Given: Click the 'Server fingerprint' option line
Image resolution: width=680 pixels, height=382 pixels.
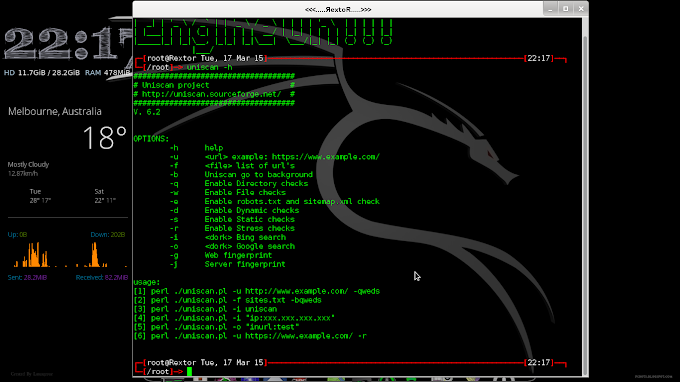Looking at the screenshot, I should coord(228,264).
